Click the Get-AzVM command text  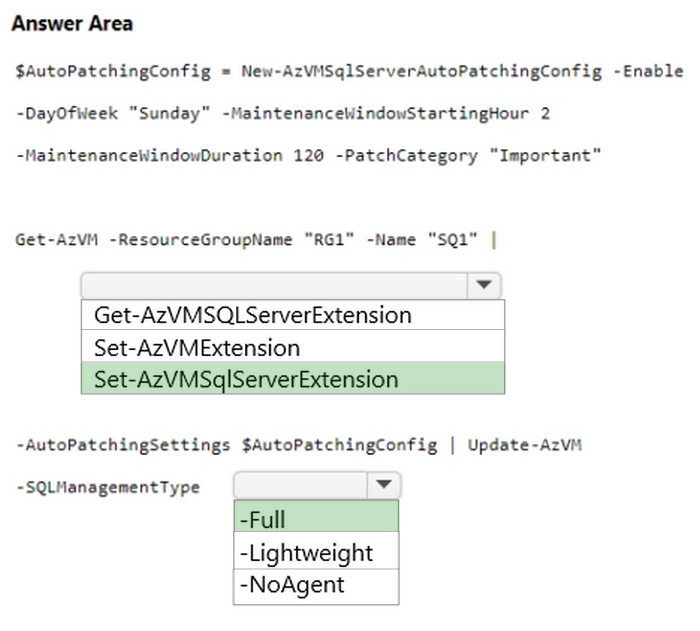(x=51, y=239)
